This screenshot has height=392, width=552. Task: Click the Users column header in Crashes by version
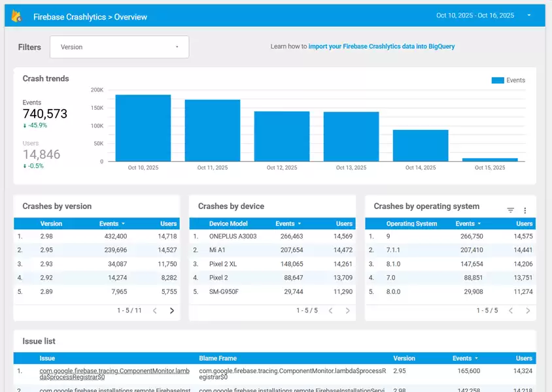(x=168, y=223)
